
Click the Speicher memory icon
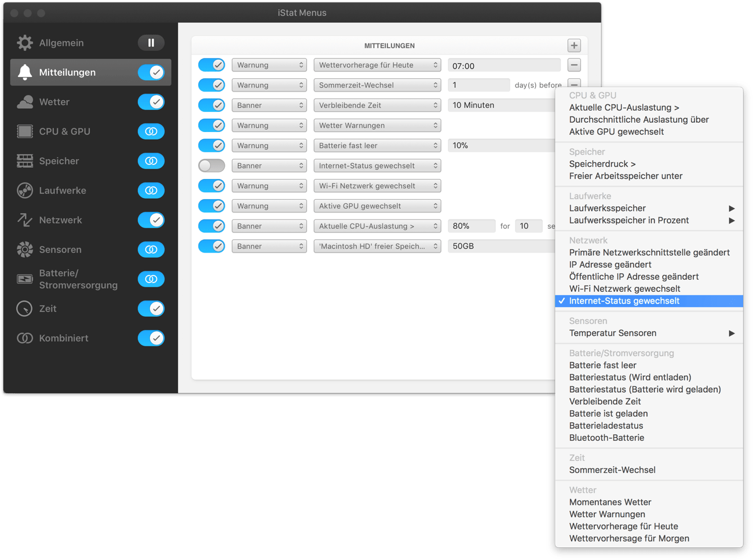24,161
